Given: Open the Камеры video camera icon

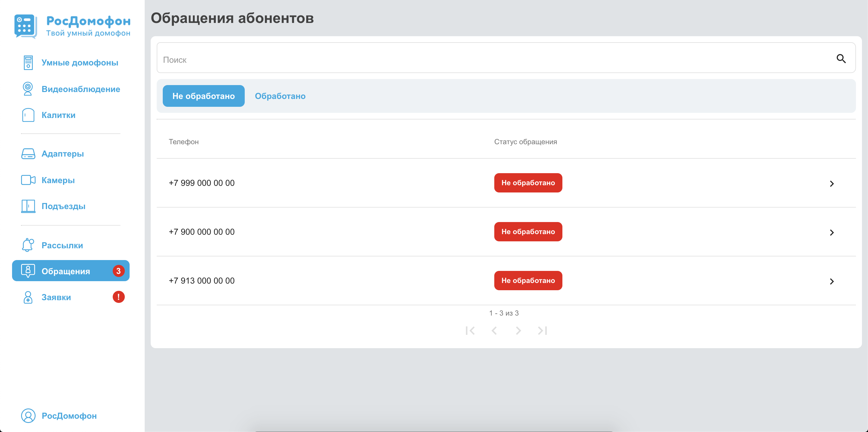Looking at the screenshot, I should [x=28, y=180].
